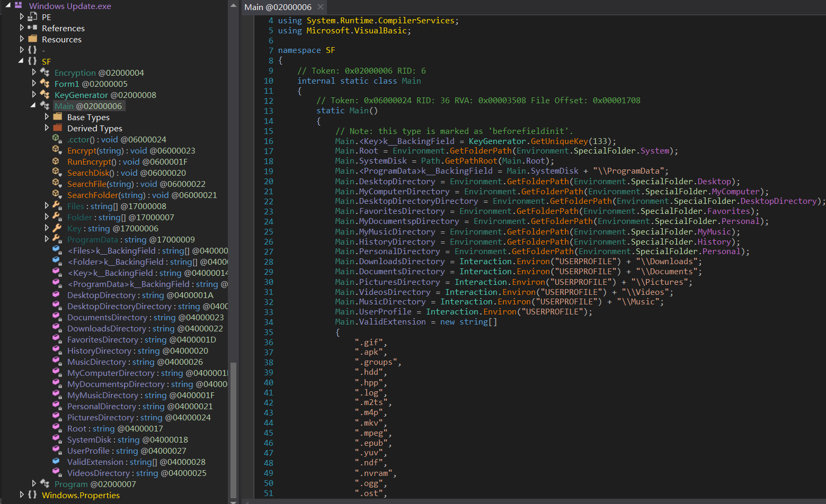This screenshot has width=826, height=504.
Task: Click the Windows Update.exe assembly icon
Action: pos(19,6)
